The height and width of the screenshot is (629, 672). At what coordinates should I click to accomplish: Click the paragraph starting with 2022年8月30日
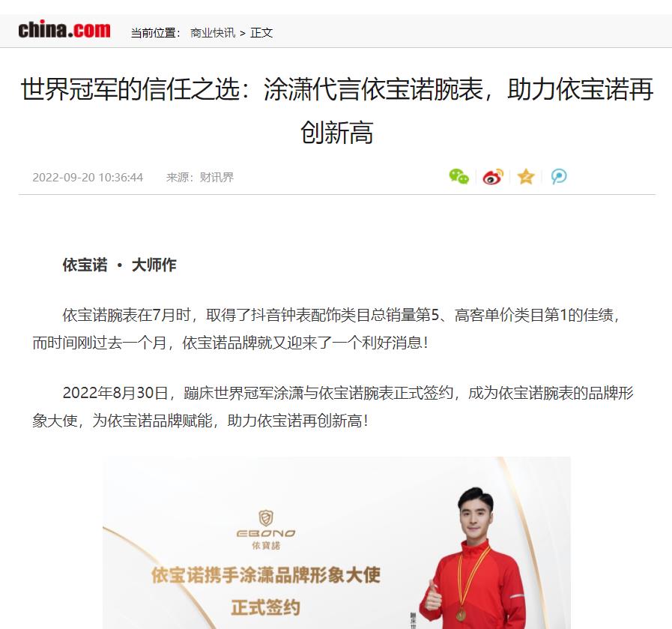[x=333, y=406]
